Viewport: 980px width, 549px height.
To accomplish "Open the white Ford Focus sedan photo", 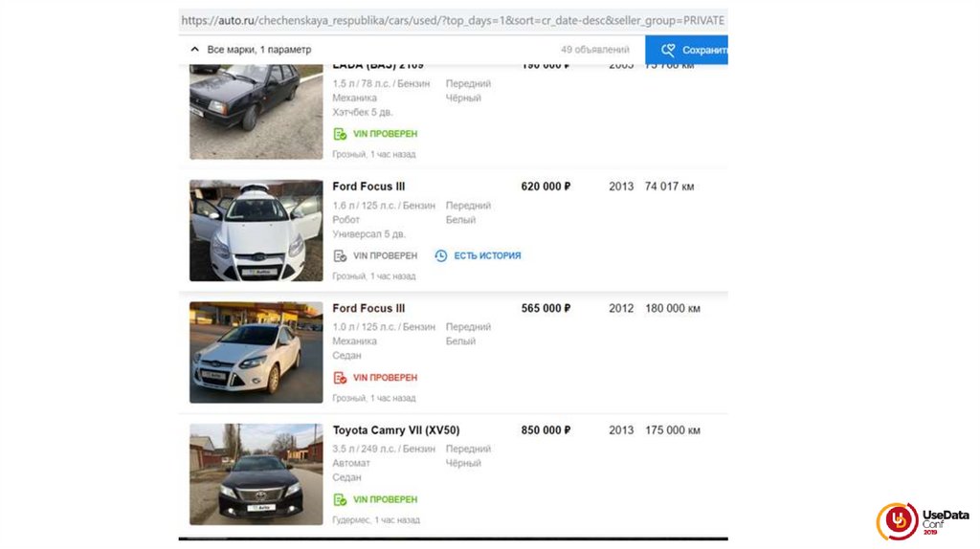I will click(x=256, y=352).
